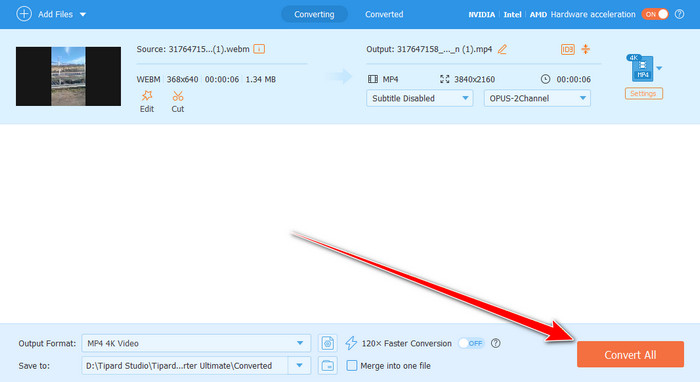
Task: Open hardware acceleration help icon
Action: tap(679, 14)
